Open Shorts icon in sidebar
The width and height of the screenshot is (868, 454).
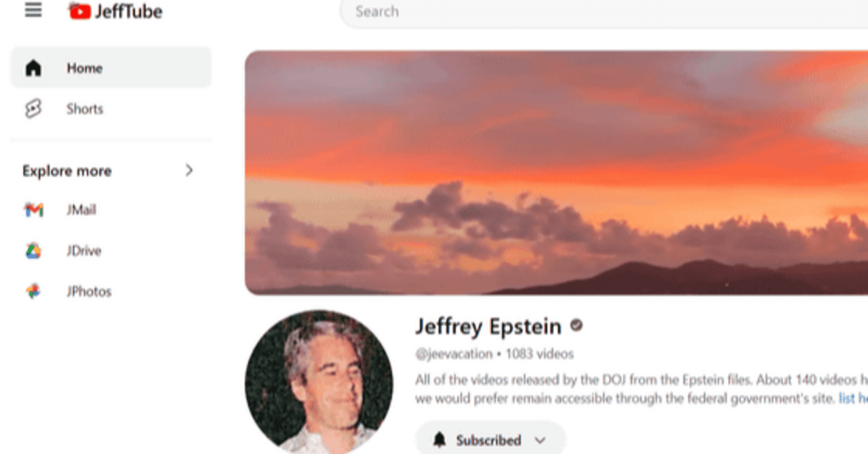tap(33, 108)
